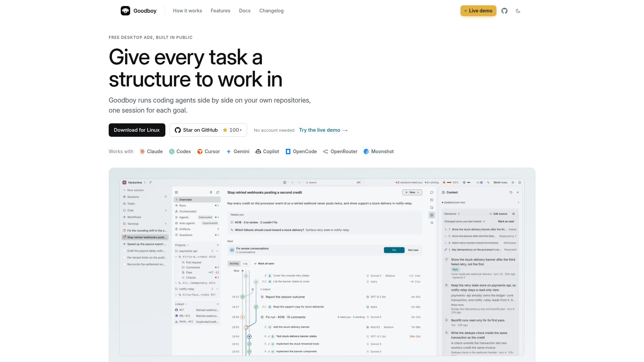Open the How it works page
This screenshot has height=362, width=644.
pos(187,11)
